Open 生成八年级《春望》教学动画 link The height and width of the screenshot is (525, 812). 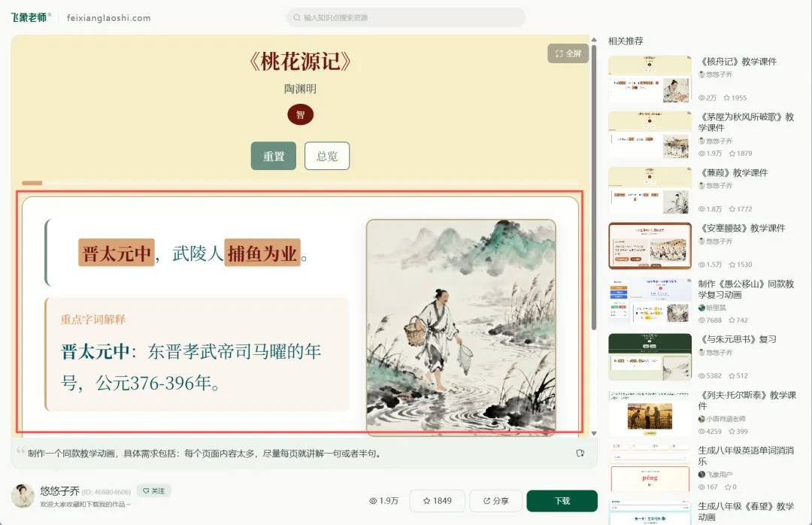tap(747, 511)
